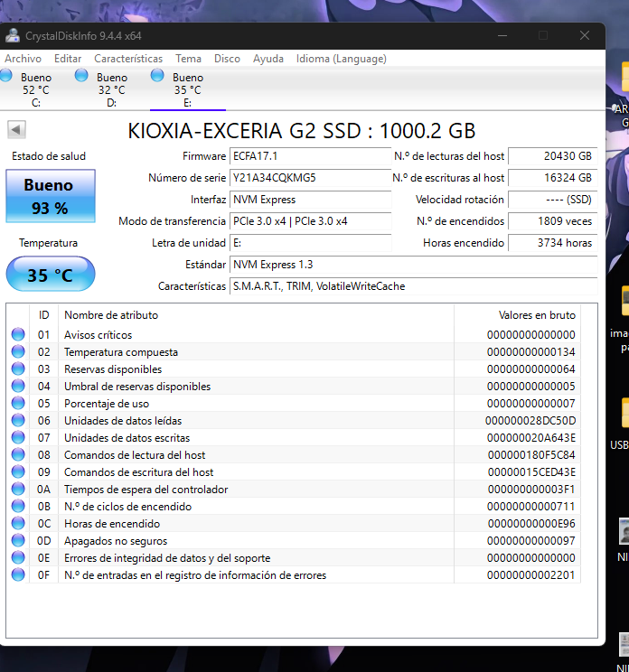This screenshot has width=629, height=672.
Task: Click status dot for Avisos críticos row
Action: tap(18, 334)
